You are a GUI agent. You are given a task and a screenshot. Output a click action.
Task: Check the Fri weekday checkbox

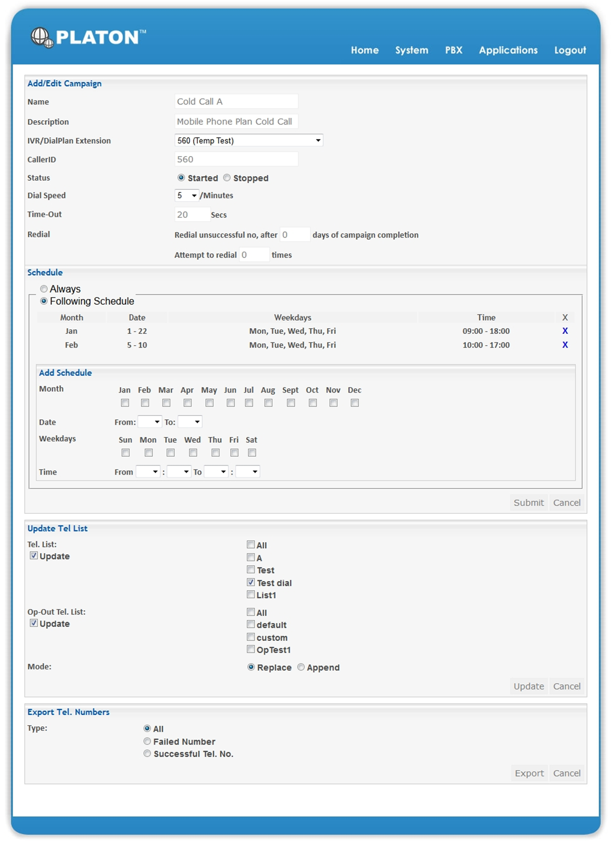point(234,453)
